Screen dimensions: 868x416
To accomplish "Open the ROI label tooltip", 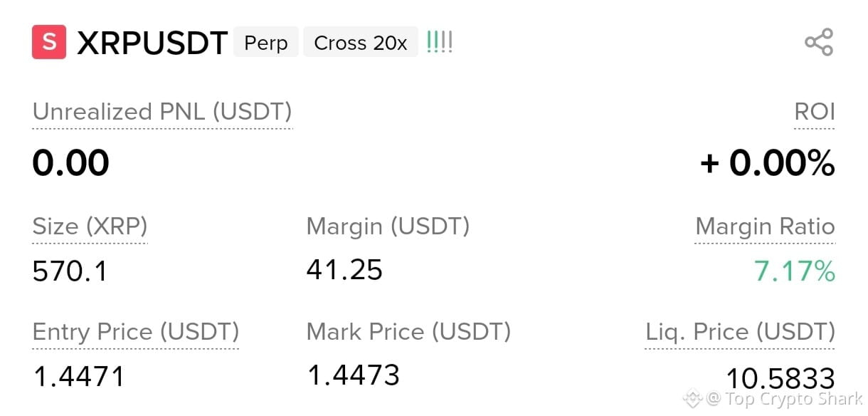I will (x=815, y=112).
